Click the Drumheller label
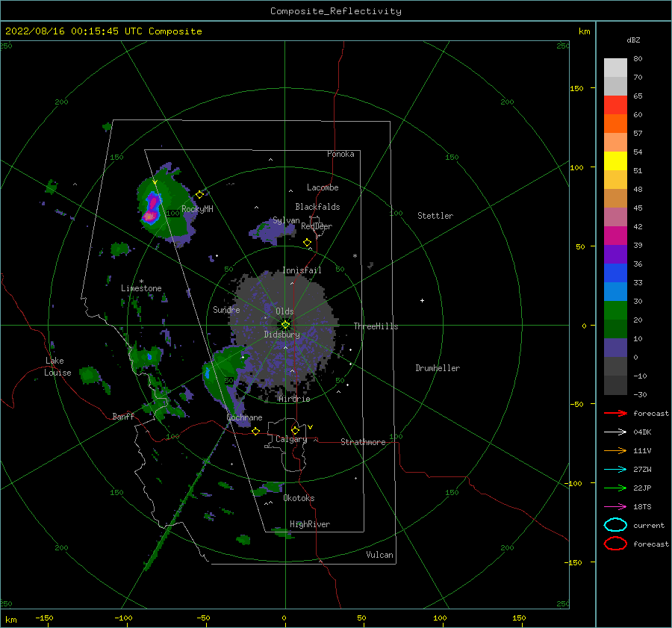 pyautogui.click(x=438, y=368)
